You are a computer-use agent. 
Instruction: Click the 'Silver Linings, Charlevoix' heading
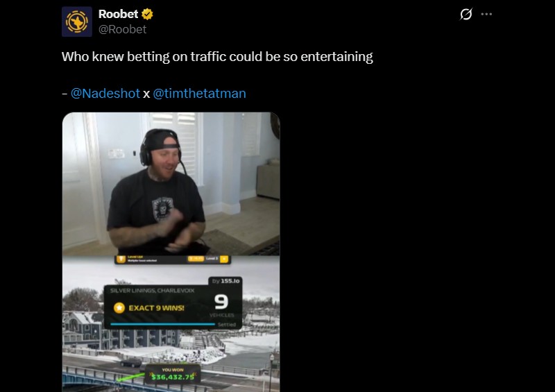[x=152, y=291]
